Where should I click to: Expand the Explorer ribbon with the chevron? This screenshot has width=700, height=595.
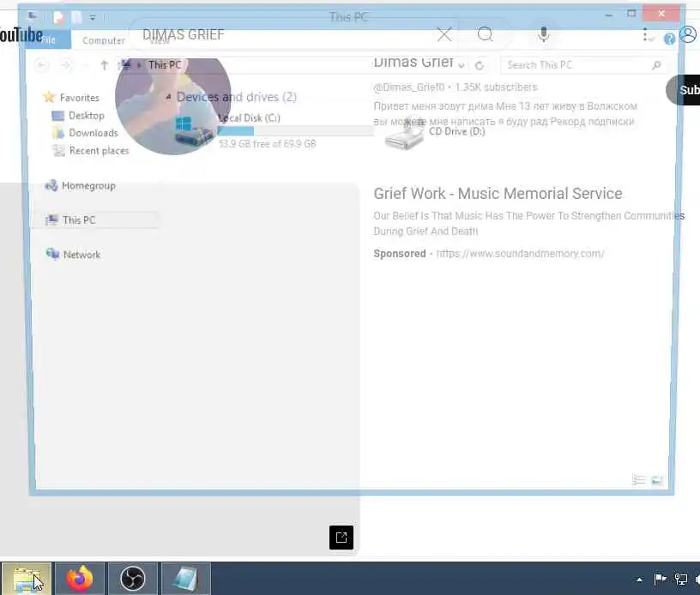pos(652,39)
